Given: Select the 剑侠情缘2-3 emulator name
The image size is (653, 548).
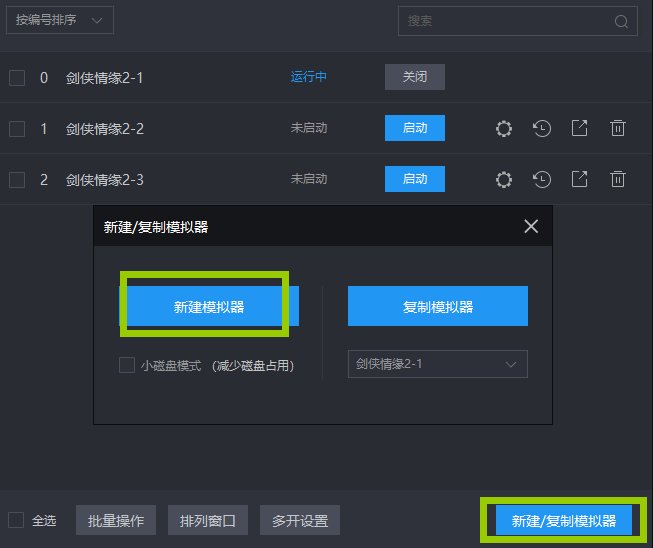Looking at the screenshot, I should click(x=105, y=180).
